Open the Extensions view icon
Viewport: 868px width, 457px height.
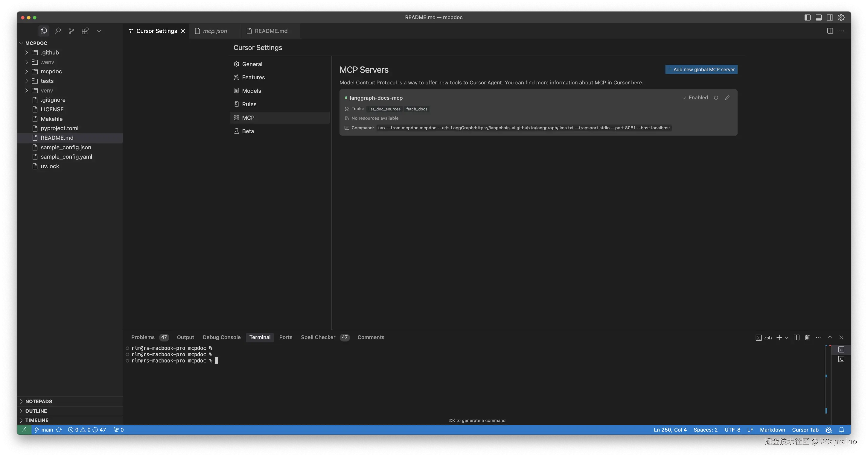(85, 31)
